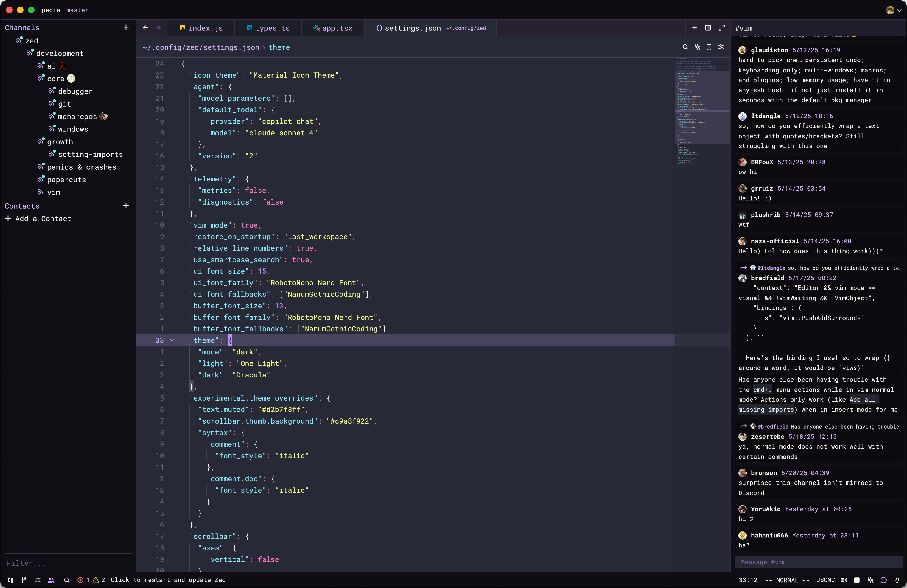Switch to the index.js tab
Screen dimensions: 907x588
point(201,28)
